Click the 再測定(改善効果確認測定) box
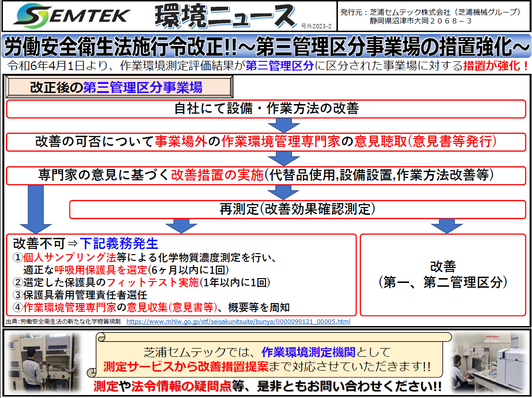The image size is (532, 398). pos(297,209)
